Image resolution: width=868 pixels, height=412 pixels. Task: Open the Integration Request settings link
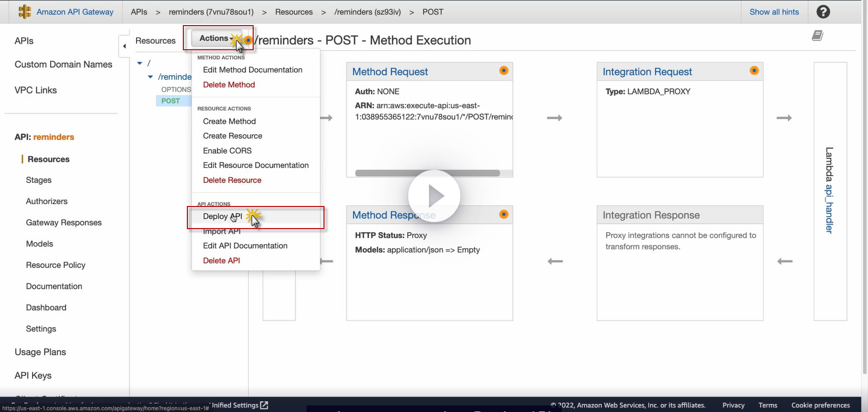click(647, 72)
